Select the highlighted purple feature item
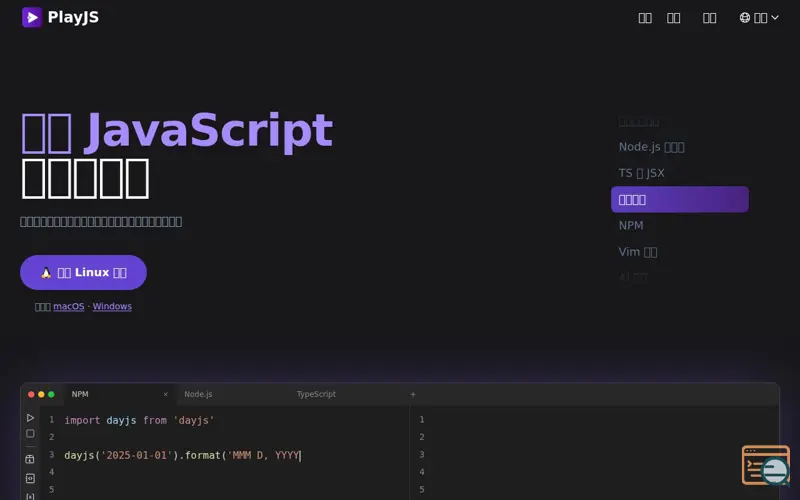Screen dimensions: 800x500 point(680,199)
